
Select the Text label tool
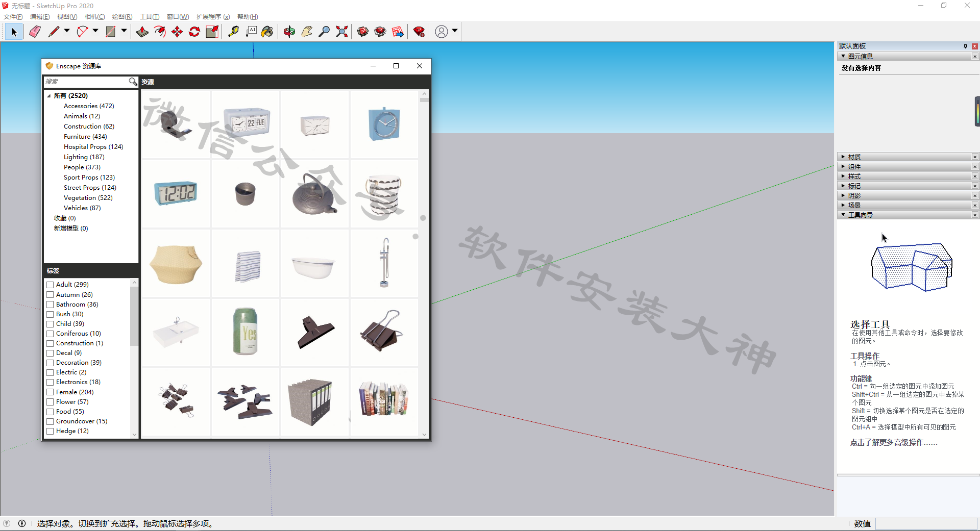251,32
